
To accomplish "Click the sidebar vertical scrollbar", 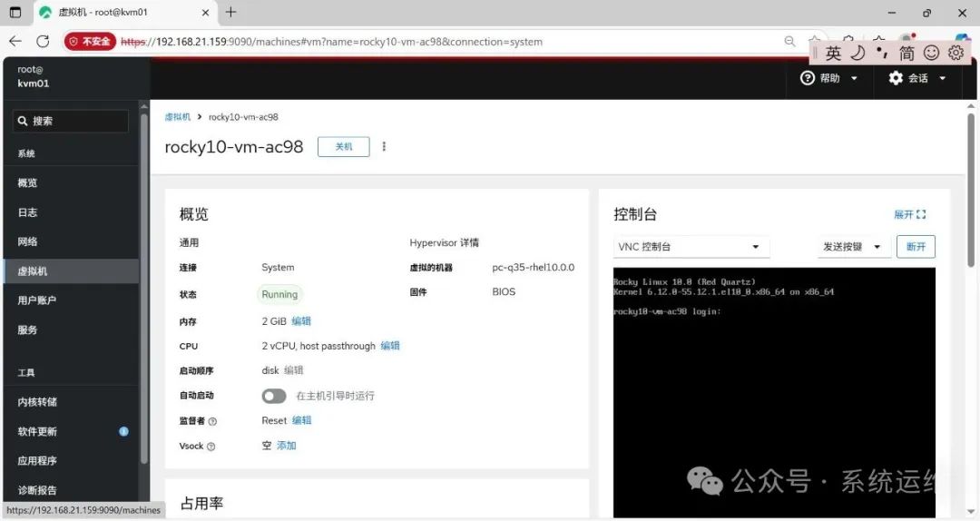I will [144, 288].
